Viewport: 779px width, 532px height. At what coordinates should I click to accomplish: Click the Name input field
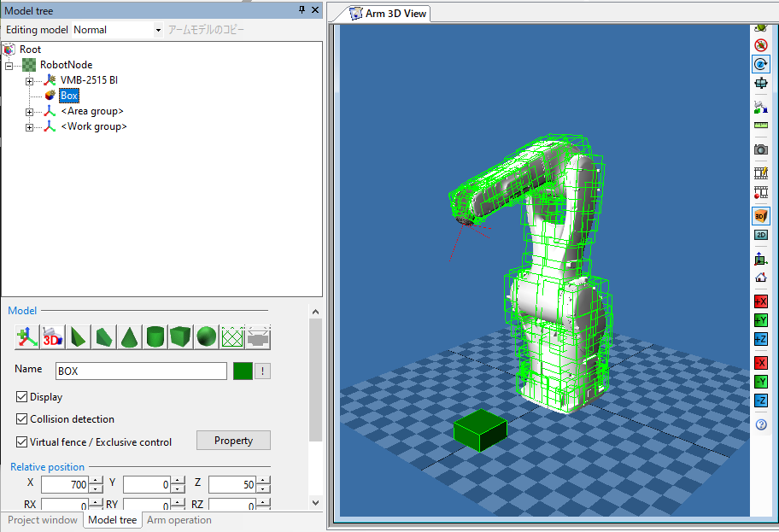140,371
